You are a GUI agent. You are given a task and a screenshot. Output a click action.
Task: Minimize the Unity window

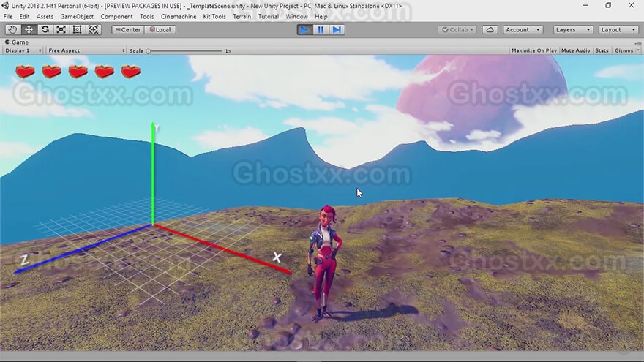(585, 5)
